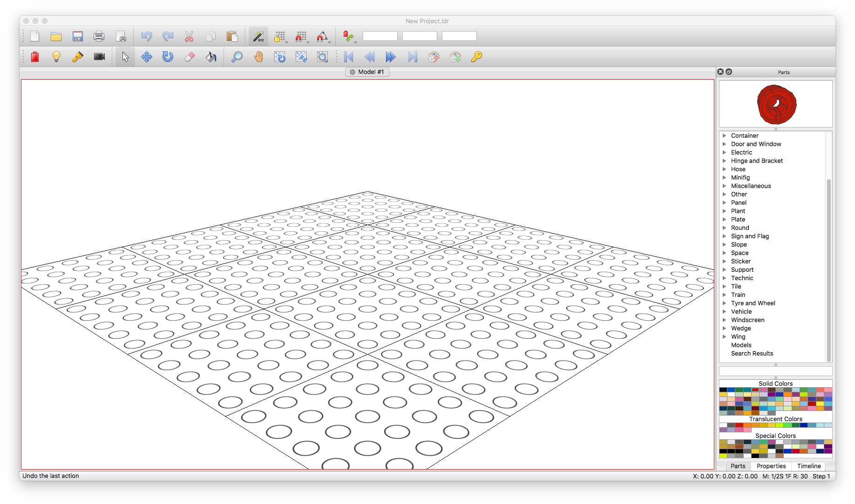Click the first transform value field
The width and height of the screenshot is (855, 504).
point(380,36)
